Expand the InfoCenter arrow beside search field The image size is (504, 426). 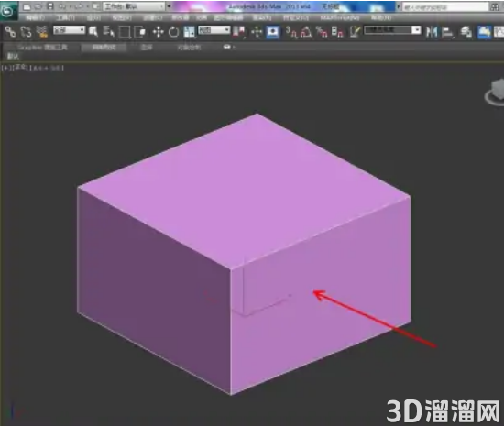coord(399,6)
